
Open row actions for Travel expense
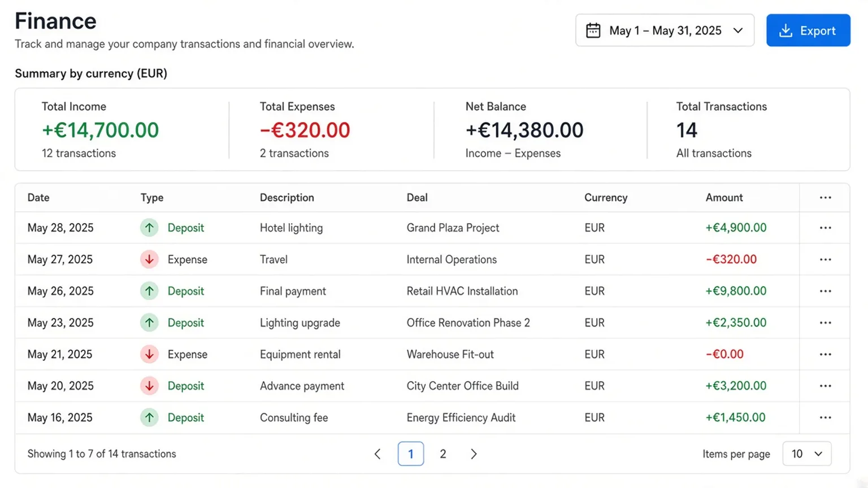click(825, 259)
